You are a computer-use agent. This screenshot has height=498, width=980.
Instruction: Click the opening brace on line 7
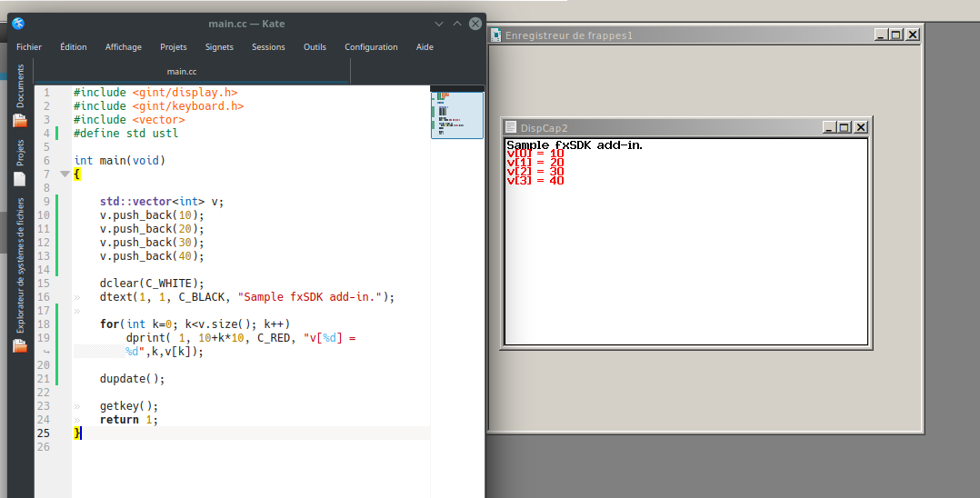coord(77,174)
